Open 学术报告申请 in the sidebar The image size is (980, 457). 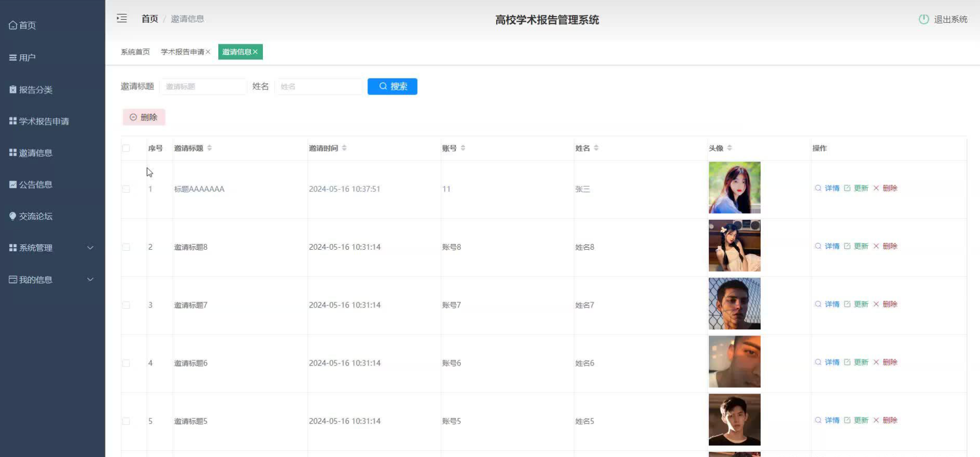tap(39, 121)
